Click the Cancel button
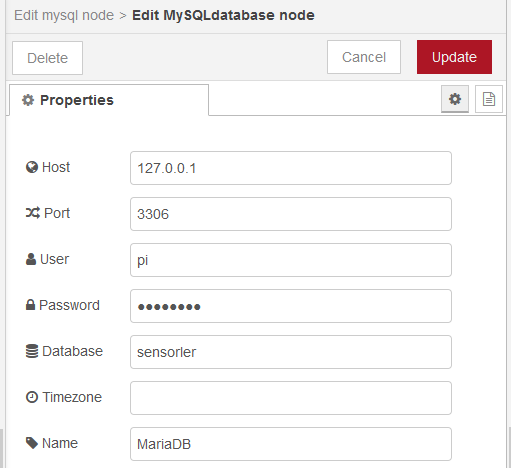 pyautogui.click(x=364, y=57)
